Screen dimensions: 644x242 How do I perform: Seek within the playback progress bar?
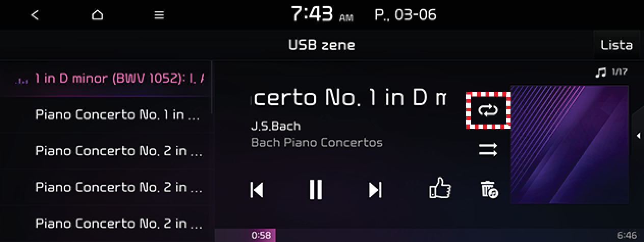pos(429,235)
